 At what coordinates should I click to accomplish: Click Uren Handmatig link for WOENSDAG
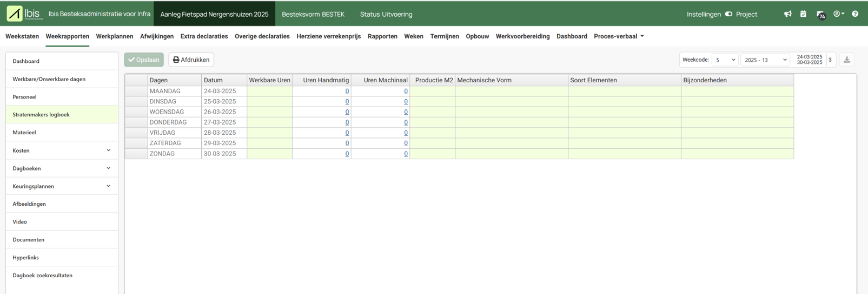(x=347, y=112)
